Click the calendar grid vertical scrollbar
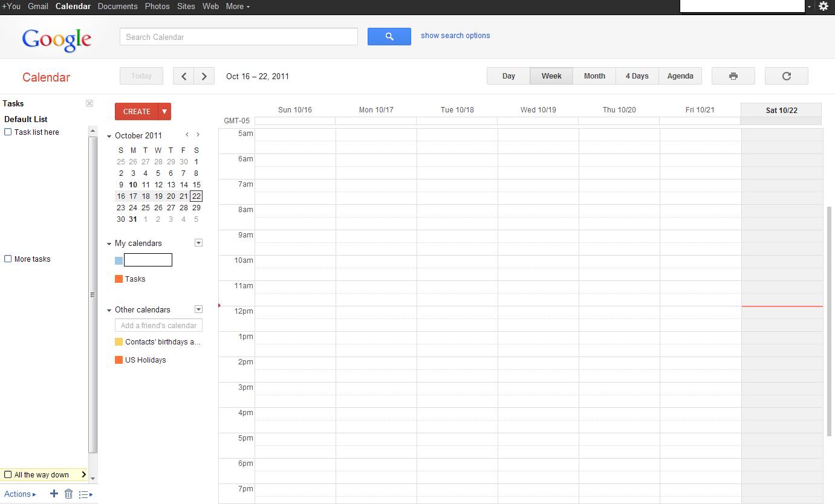This screenshot has height=504, width=835. 830,320
